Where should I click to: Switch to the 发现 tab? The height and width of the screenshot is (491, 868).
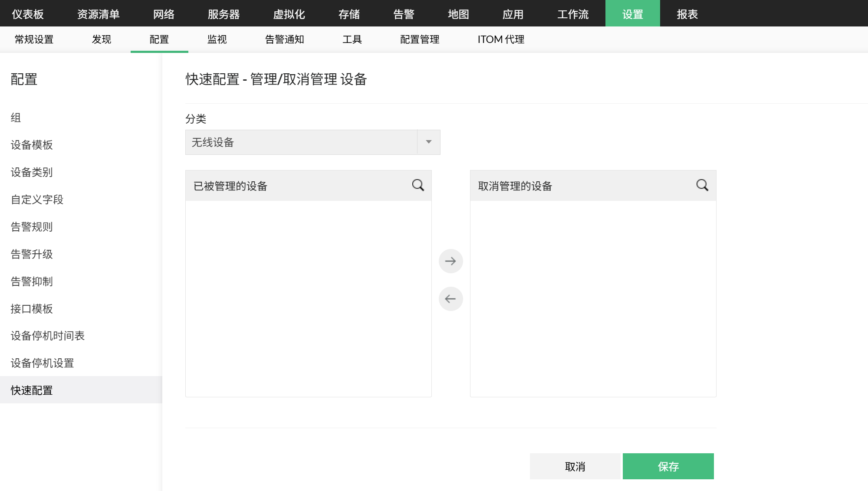pyautogui.click(x=102, y=39)
